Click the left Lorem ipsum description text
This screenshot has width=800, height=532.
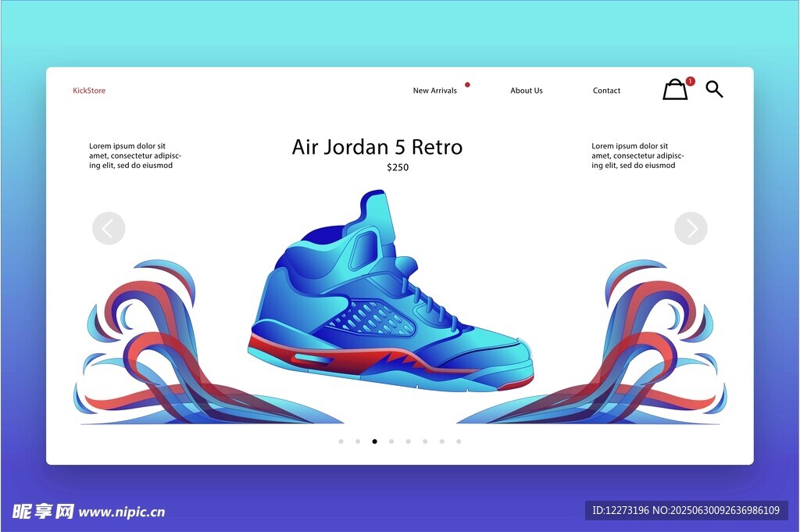(134, 155)
